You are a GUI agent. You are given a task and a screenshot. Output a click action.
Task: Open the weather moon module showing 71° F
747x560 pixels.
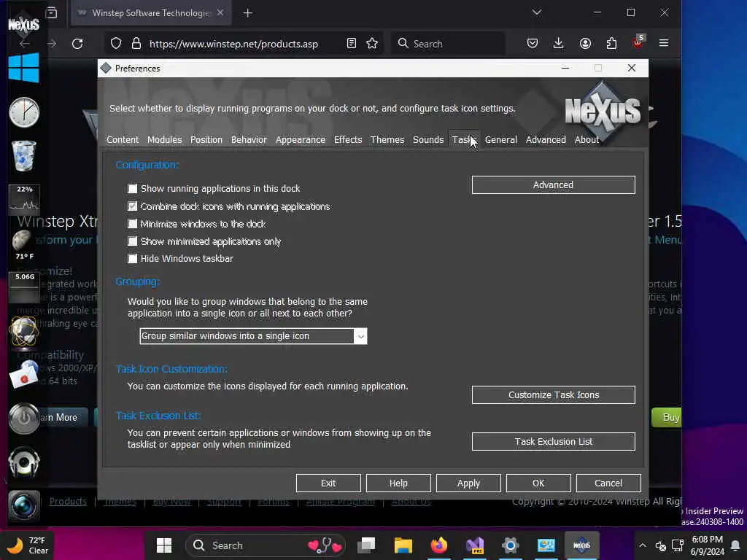point(23,245)
